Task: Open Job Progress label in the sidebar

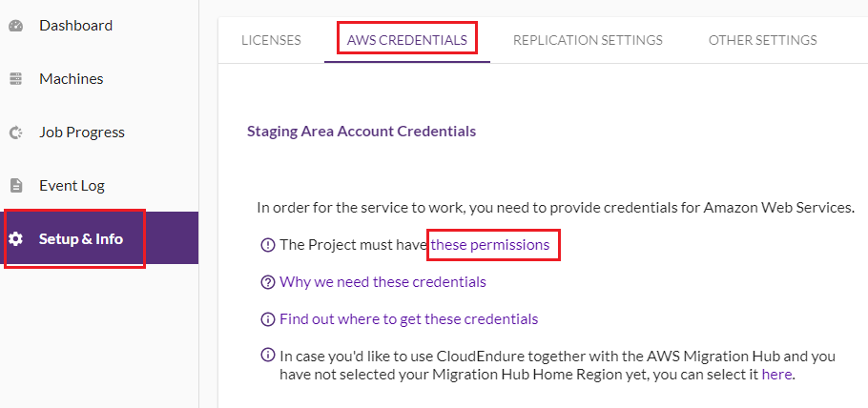Action: coord(82,133)
